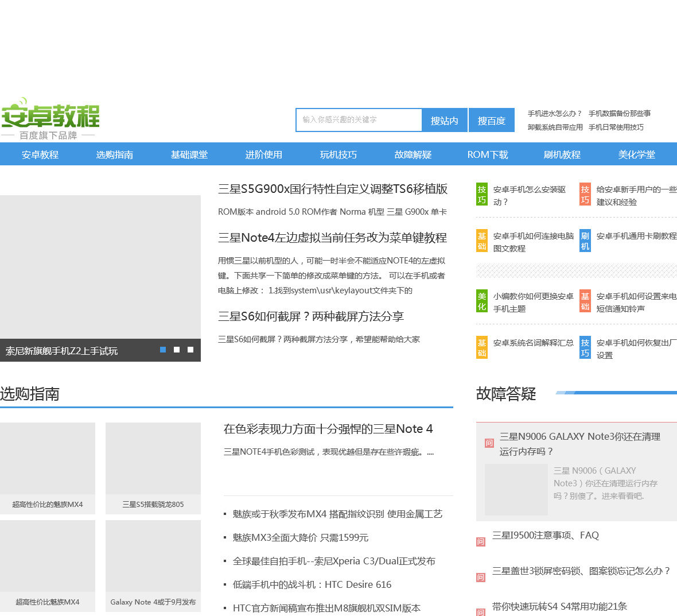Click the 故障答疑 section heading
Viewport: 677px width, 616px height.
coord(506,394)
